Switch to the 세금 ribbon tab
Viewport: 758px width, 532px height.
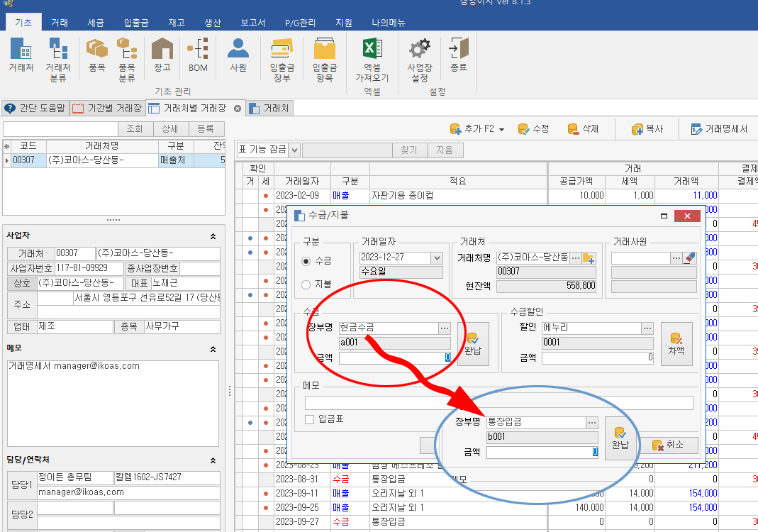coord(96,23)
